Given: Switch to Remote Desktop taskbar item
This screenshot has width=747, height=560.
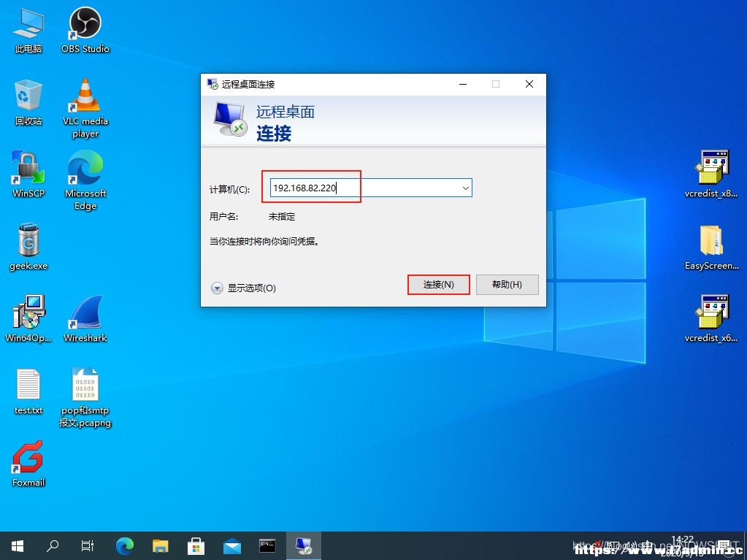Looking at the screenshot, I should [x=304, y=545].
